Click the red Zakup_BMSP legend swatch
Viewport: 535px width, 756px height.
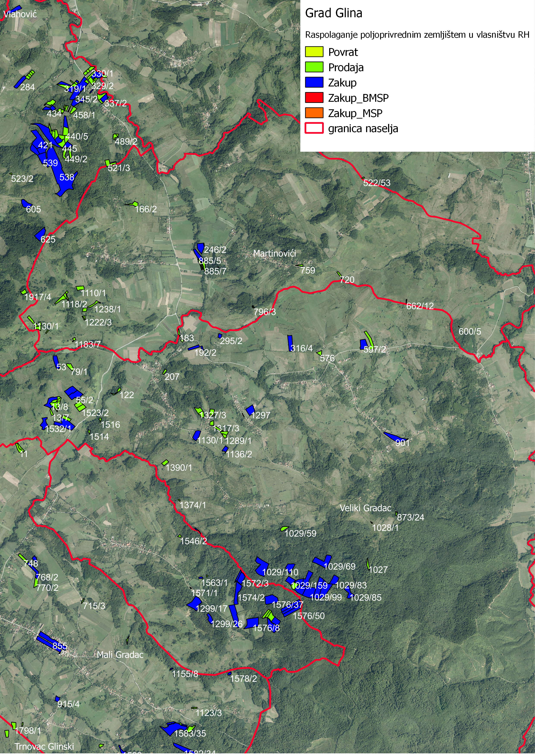pos(314,98)
